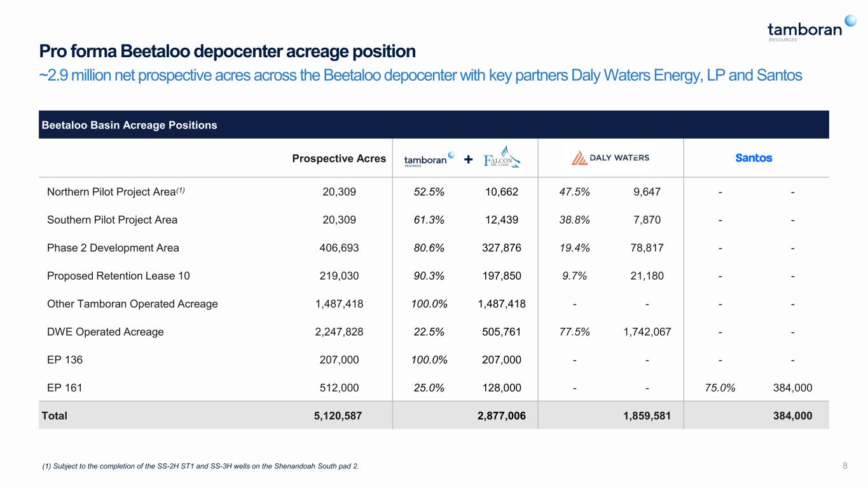The height and width of the screenshot is (488, 868).
Task: Click the footnote about Shenandoah South pad 2
Action: pyautogui.click(x=200, y=466)
